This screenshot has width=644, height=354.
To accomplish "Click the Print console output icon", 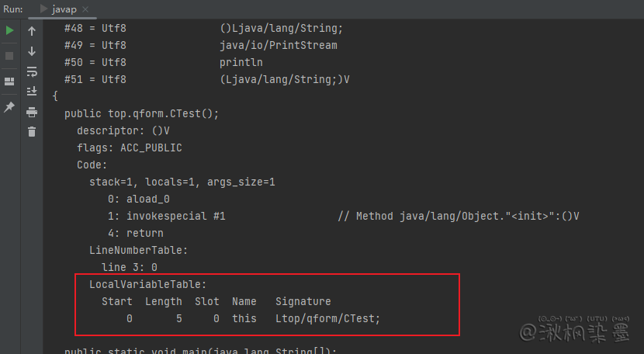I will [32, 112].
